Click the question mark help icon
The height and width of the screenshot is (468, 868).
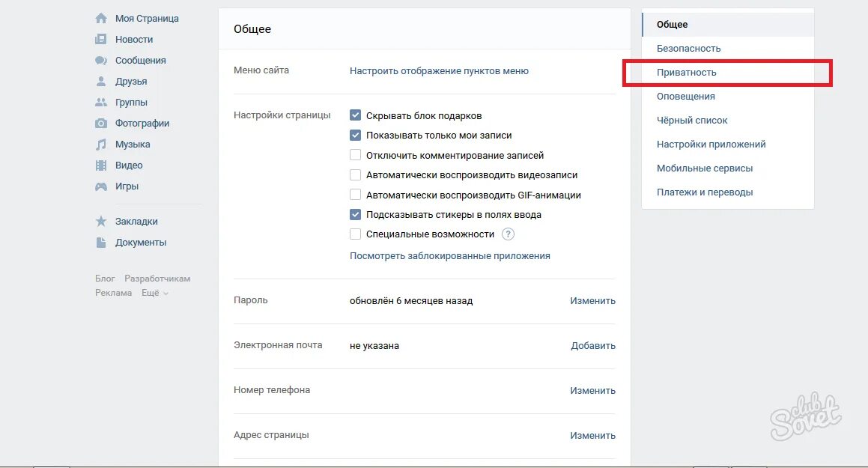[x=508, y=234]
